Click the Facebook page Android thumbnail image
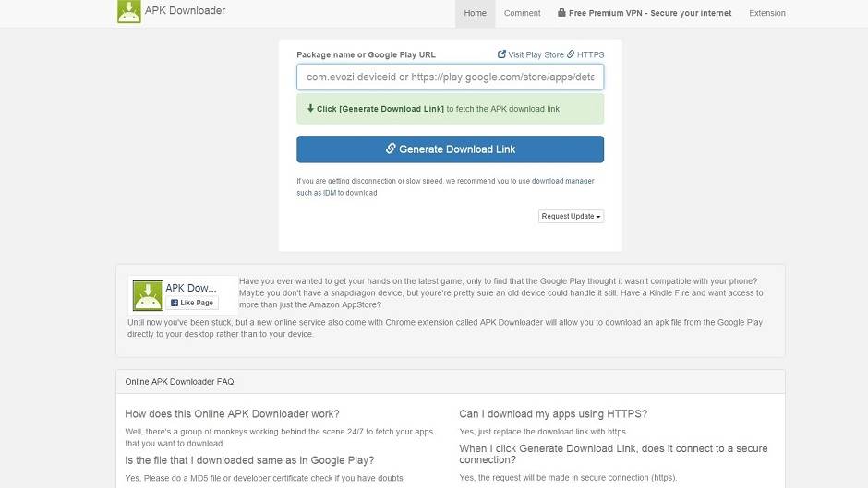This screenshot has width=868, height=488. (148, 295)
